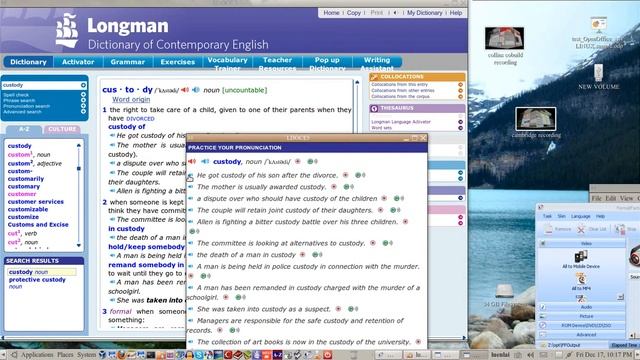Record 'The mother is usually awarded custody'
This screenshot has width=640, height=360.
click(x=334, y=187)
